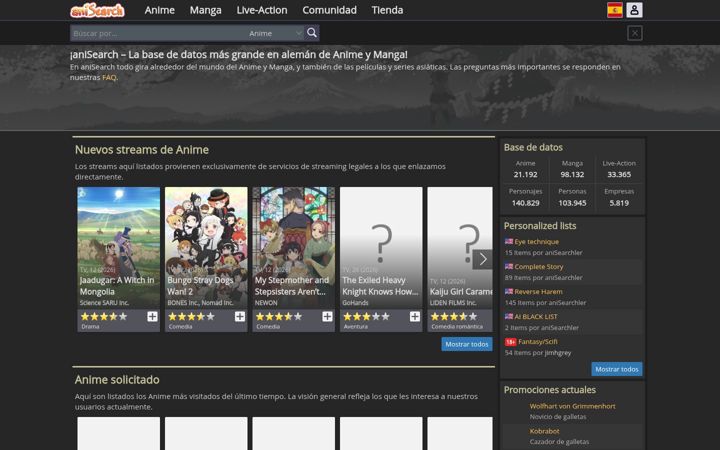Add My Stepmother and Stepsisters via plus icon
Viewport: 720px width, 450px height.
327,316
